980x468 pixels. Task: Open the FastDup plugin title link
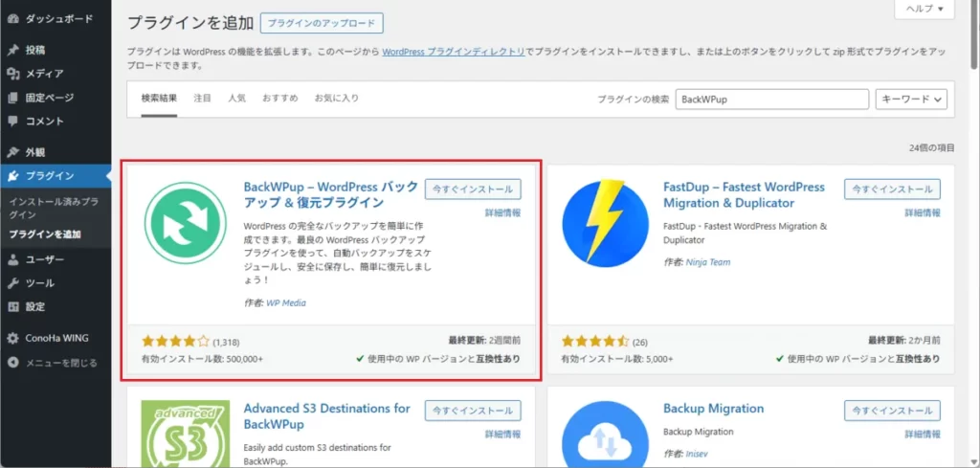[744, 195]
